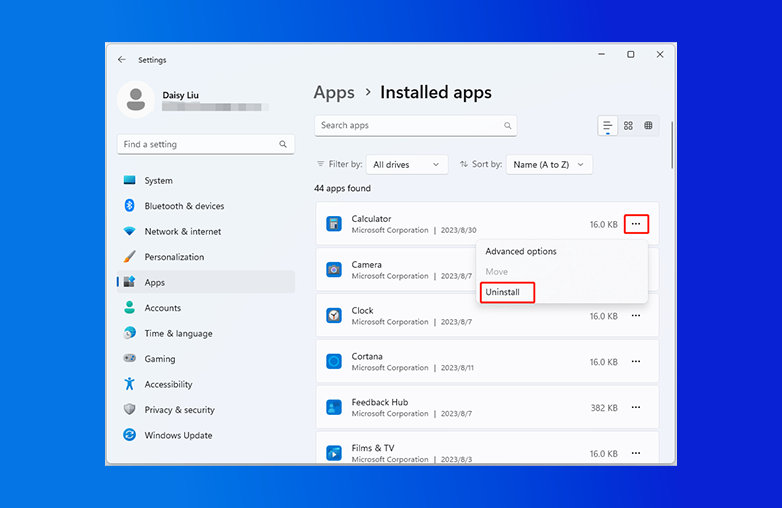782x508 pixels.
Task: Click the Calculator app icon
Action: 334,224
